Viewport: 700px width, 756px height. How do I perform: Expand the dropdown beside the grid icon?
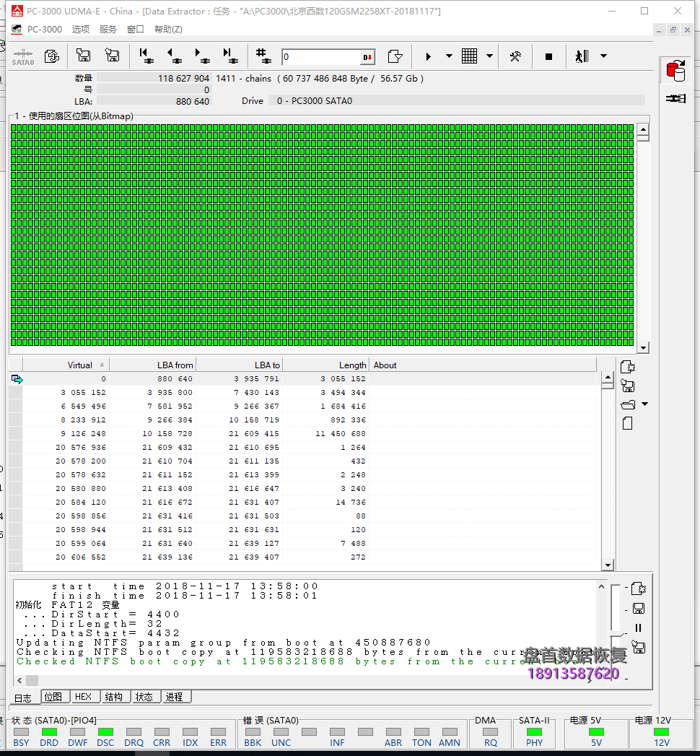click(489, 56)
